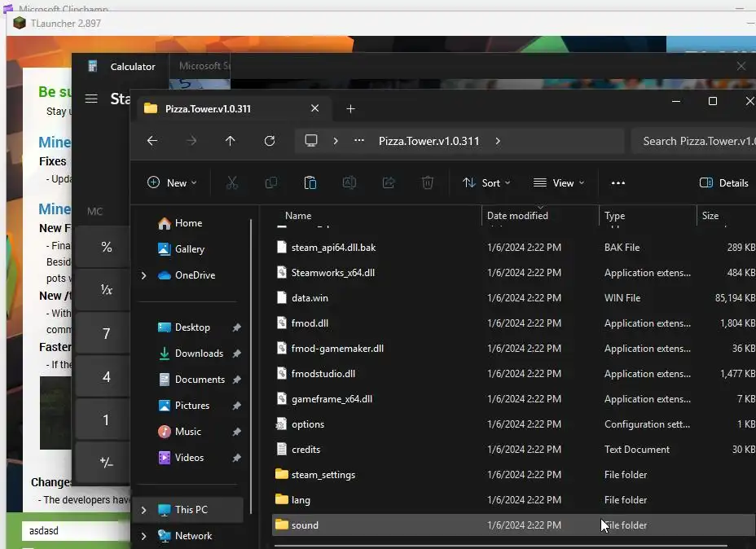Open the Sort dropdown
This screenshot has width=756, height=549.
tap(486, 182)
